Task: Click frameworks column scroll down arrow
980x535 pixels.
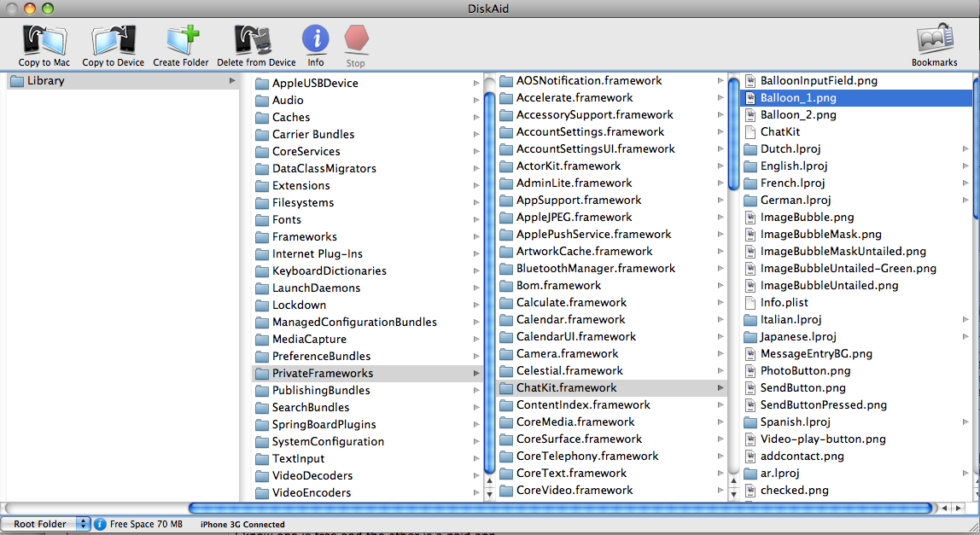Action: click(x=734, y=494)
